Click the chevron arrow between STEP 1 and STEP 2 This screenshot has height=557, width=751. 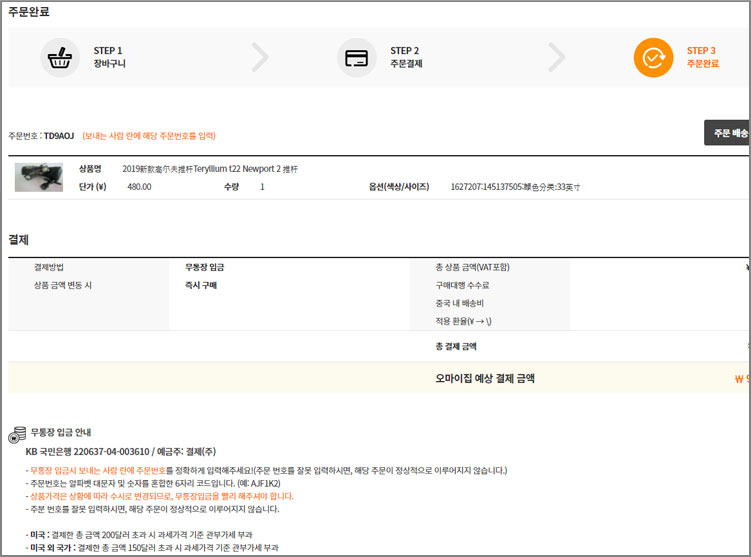pos(260,57)
